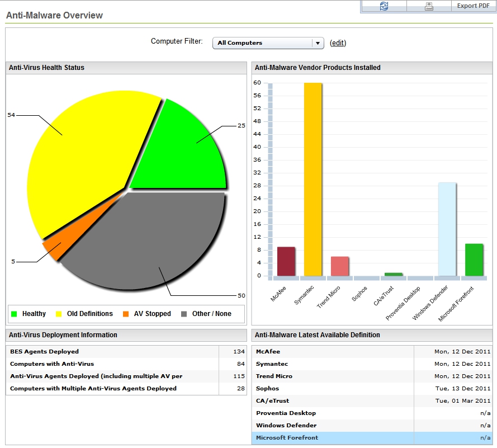Click the orange AV Stopped legend swatch

[126, 314]
